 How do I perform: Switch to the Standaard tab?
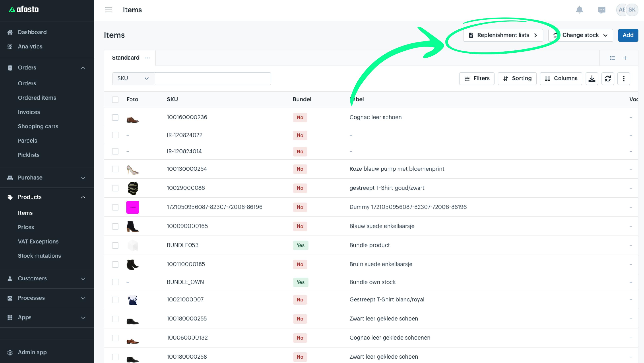click(x=126, y=58)
